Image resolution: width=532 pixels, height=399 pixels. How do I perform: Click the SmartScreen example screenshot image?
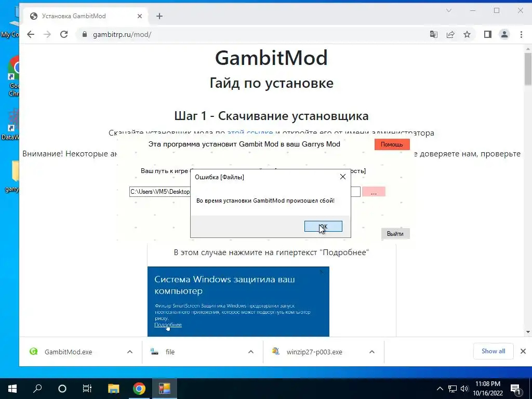click(x=238, y=302)
